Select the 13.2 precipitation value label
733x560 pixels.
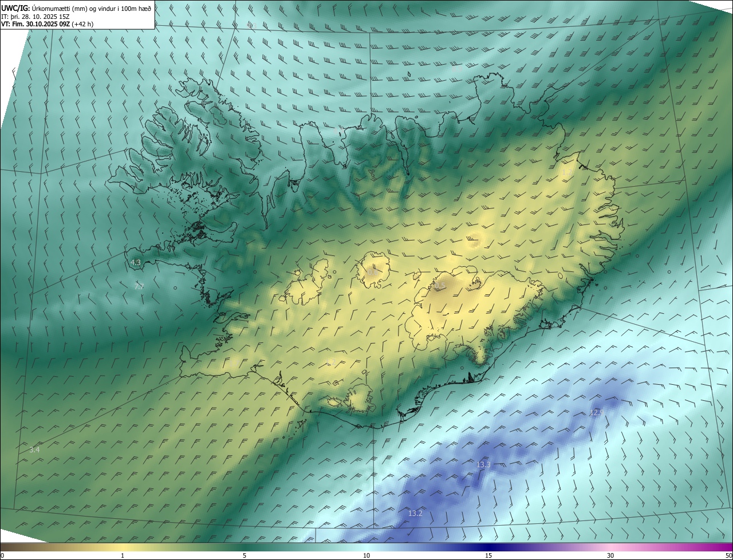(x=415, y=514)
